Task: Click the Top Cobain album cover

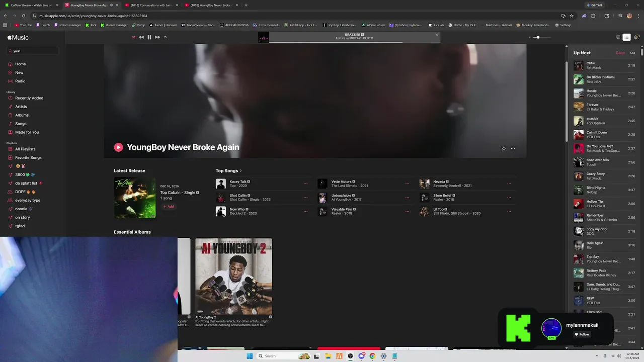Action: point(135,198)
